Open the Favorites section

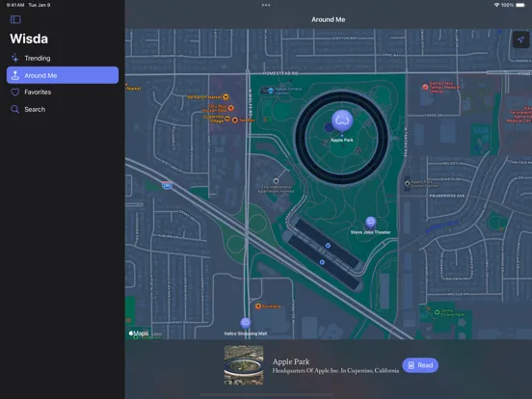63,93
